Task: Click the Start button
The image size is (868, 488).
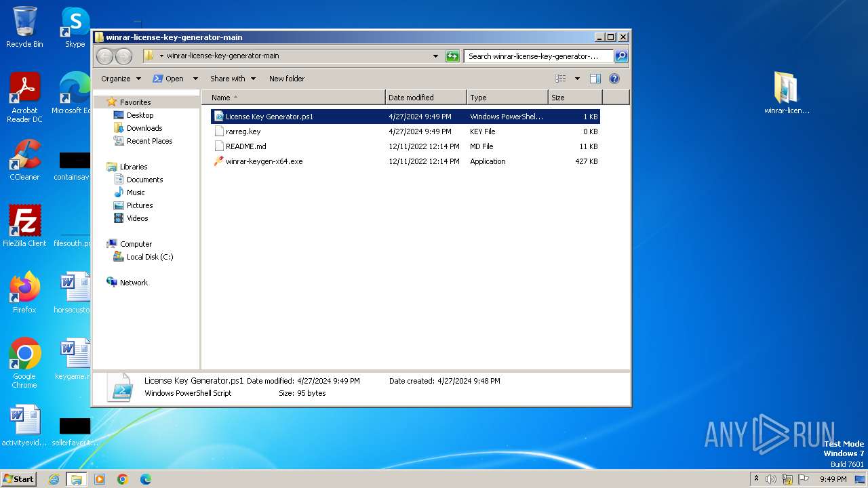Action: [x=18, y=479]
